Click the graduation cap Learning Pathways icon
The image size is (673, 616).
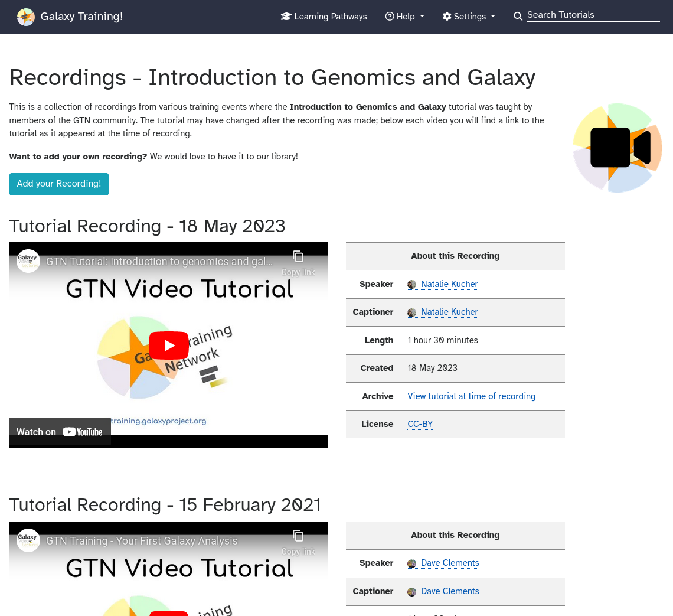pos(286,17)
